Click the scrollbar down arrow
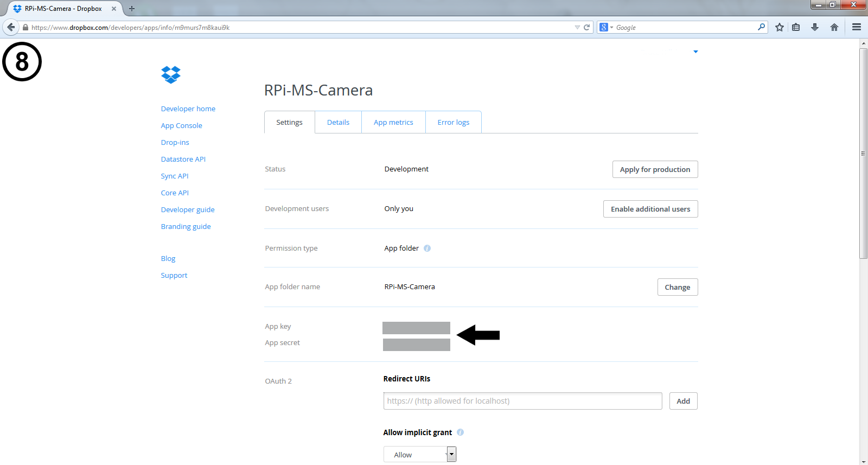Viewport: 868px width, 465px height. tap(863, 462)
